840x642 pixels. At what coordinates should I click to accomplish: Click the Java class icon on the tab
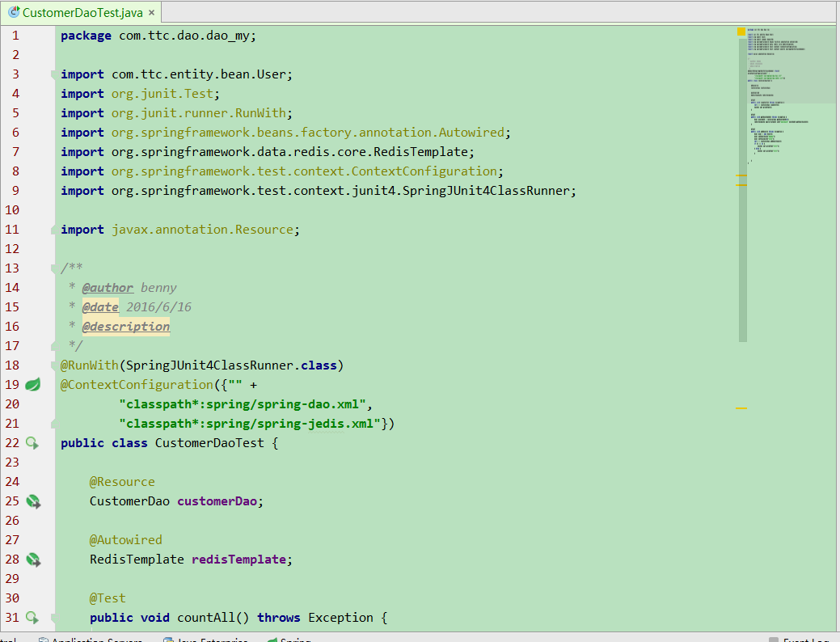click(x=14, y=12)
